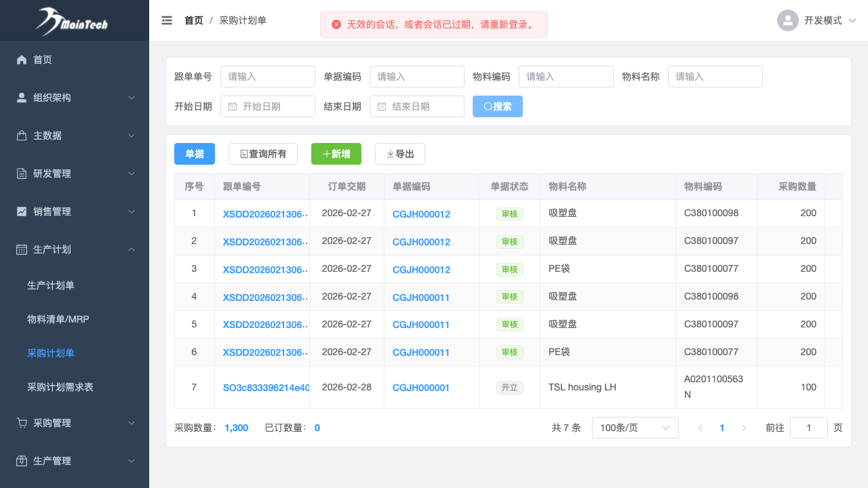
Task: Click calendar icon in start date field
Action: (233, 106)
